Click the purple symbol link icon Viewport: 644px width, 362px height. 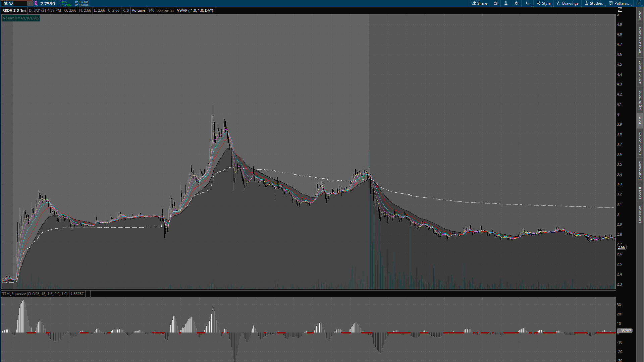click(x=36, y=3)
